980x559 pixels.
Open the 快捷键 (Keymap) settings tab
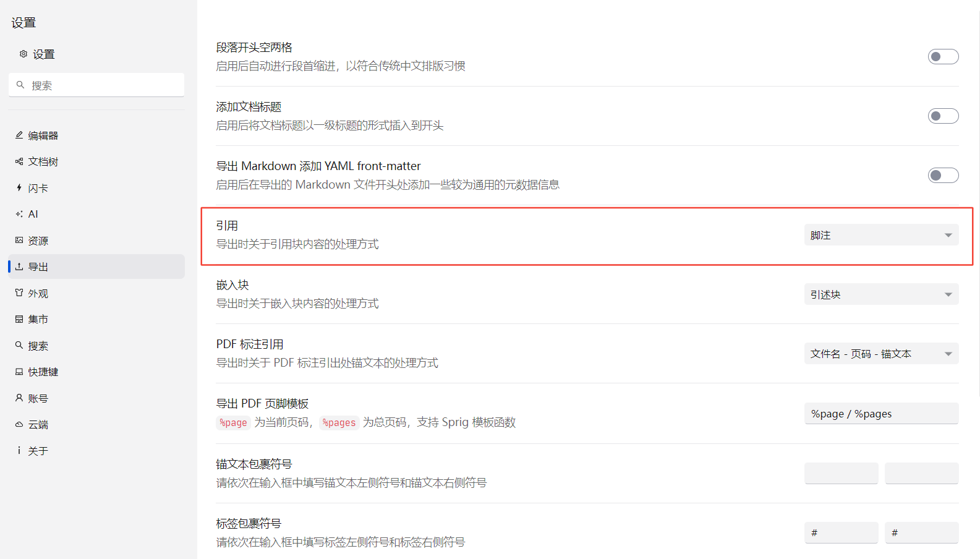point(43,372)
